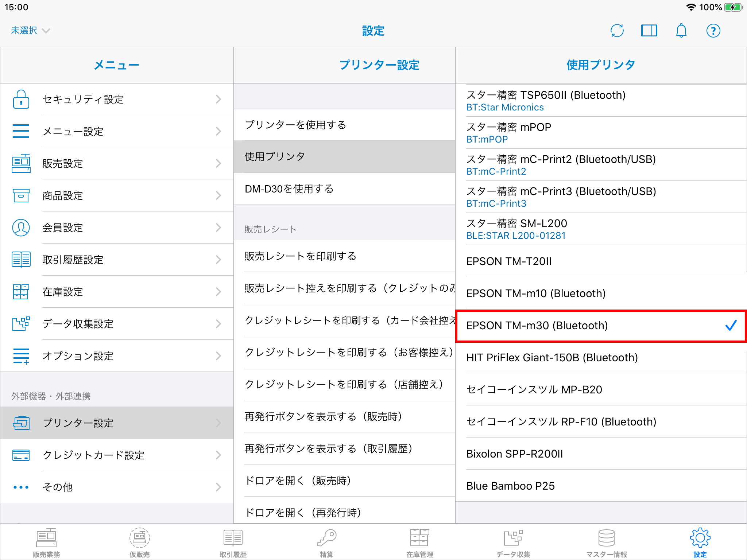Select EPSON TM-m10 (Bluetooth) printer
747x560 pixels.
coord(601,293)
